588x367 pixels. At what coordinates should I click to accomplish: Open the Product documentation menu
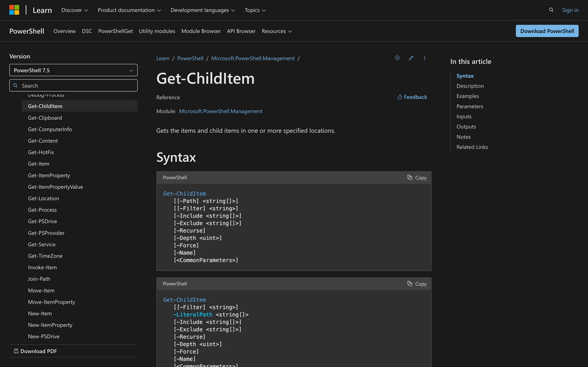click(129, 10)
